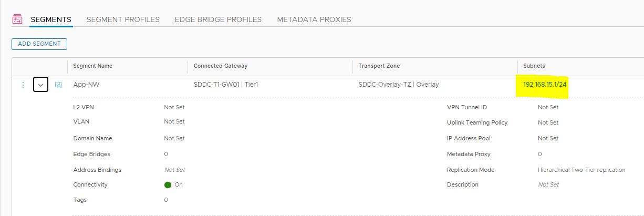
Task: Click the highlighted 192.168.15.1/24 subnet value
Action: [x=545, y=85]
